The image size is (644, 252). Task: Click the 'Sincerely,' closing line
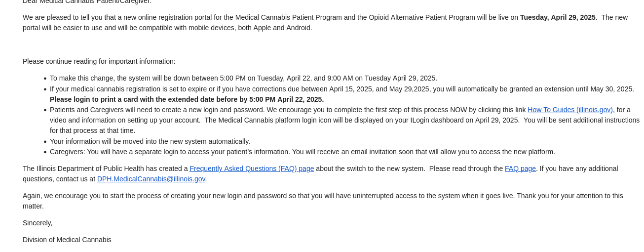tap(38, 223)
